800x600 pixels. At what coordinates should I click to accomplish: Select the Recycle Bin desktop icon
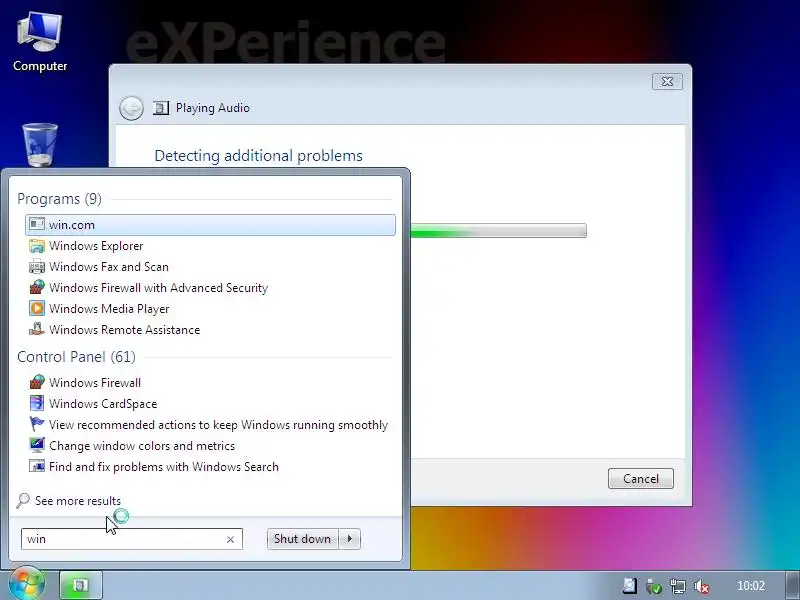click(40, 145)
